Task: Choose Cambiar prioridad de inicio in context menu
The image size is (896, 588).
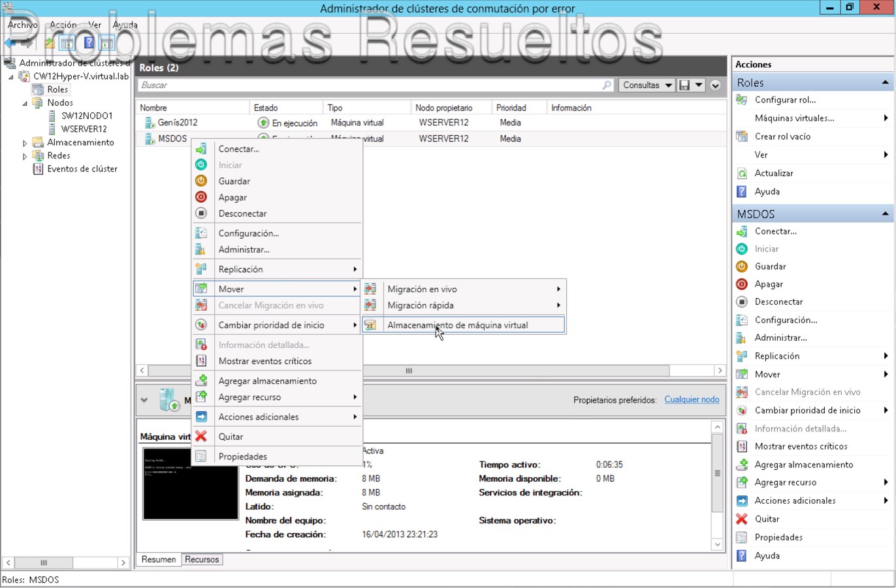Action: (x=277, y=325)
